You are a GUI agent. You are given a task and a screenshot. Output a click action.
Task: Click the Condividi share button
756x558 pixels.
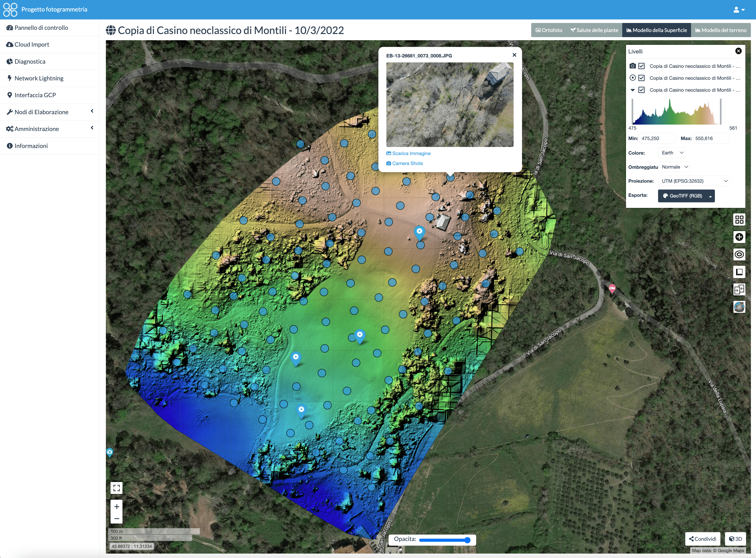click(x=703, y=539)
